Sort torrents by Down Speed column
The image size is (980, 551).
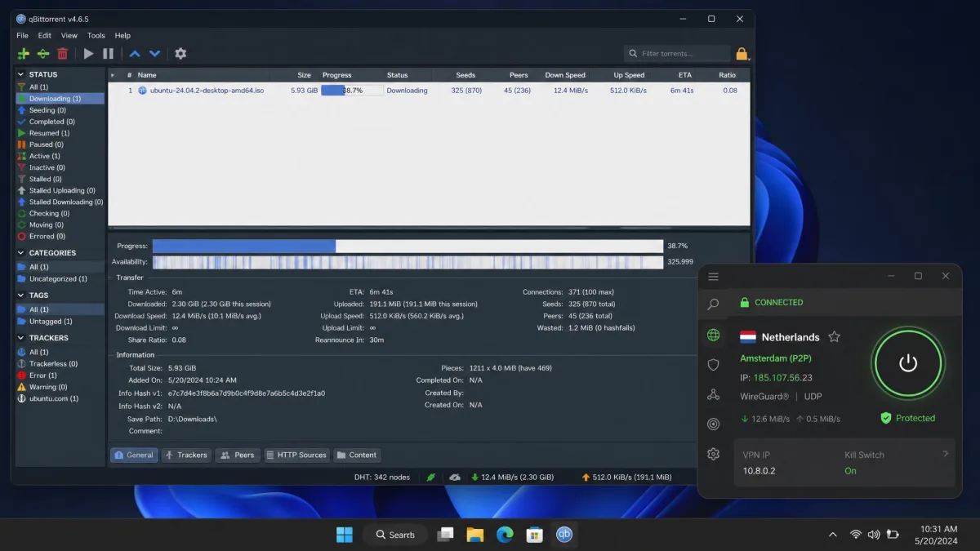(x=565, y=75)
